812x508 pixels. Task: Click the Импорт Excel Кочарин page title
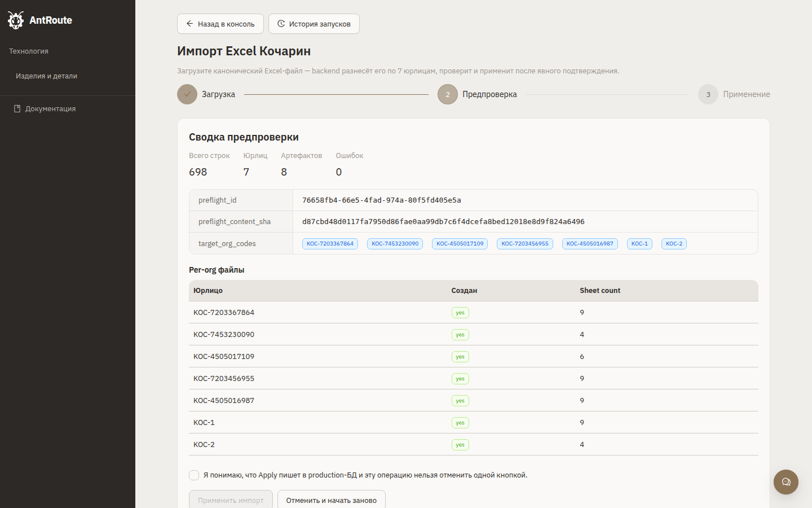coord(244,51)
